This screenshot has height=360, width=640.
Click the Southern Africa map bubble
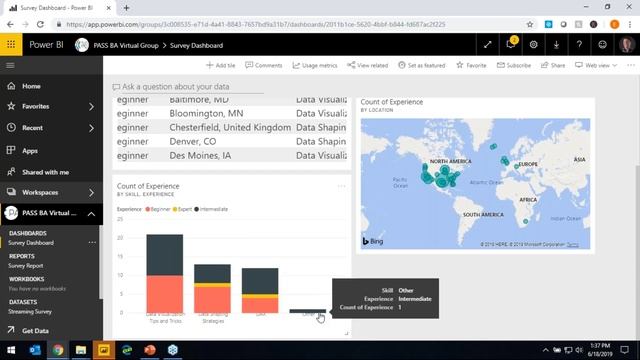[x=526, y=221]
